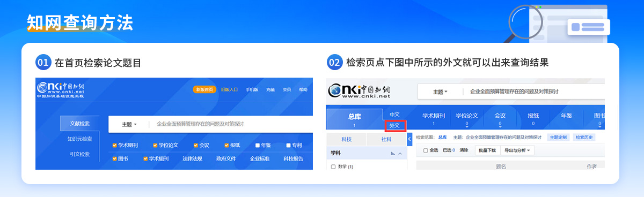Select the 文献检索 tab
This screenshot has width=644, height=197.
[x=79, y=124]
